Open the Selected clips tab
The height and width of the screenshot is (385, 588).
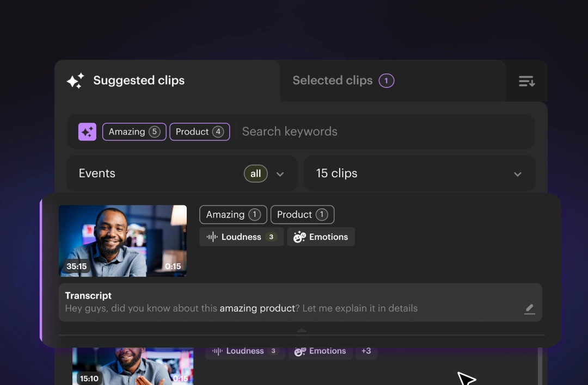coord(343,80)
